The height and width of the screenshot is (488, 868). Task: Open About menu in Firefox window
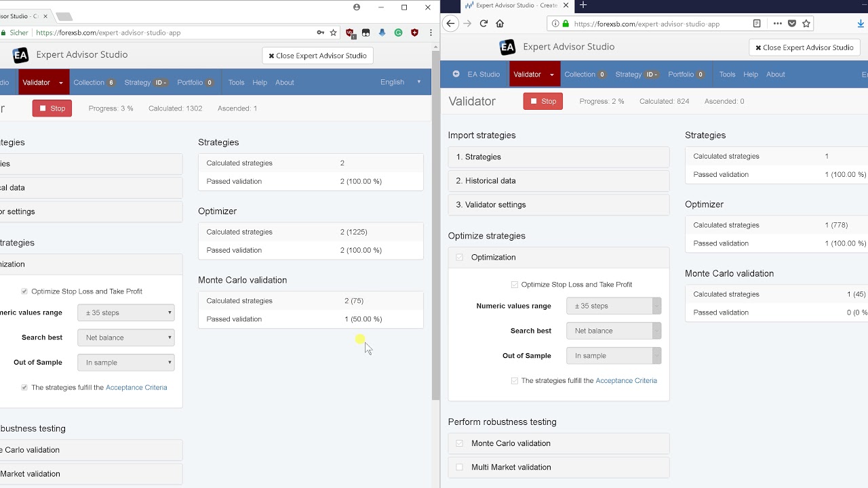pyautogui.click(x=776, y=75)
